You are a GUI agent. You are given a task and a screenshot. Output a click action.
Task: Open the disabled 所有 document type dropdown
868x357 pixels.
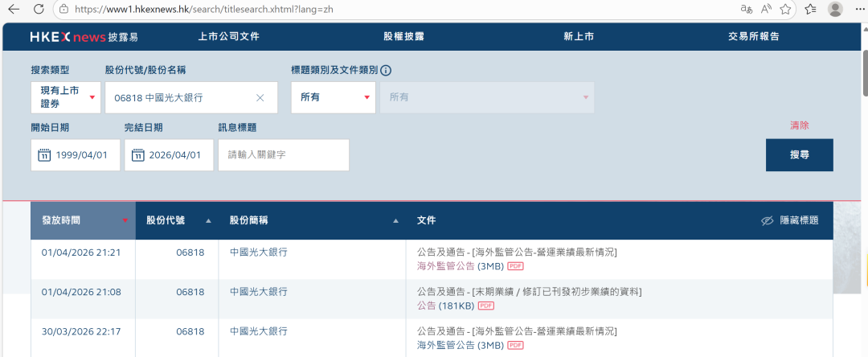tap(487, 97)
